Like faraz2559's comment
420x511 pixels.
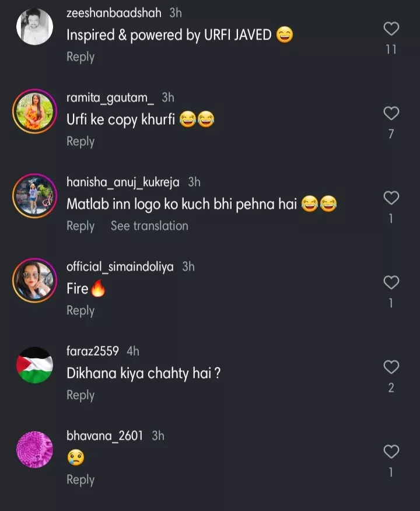pos(391,367)
